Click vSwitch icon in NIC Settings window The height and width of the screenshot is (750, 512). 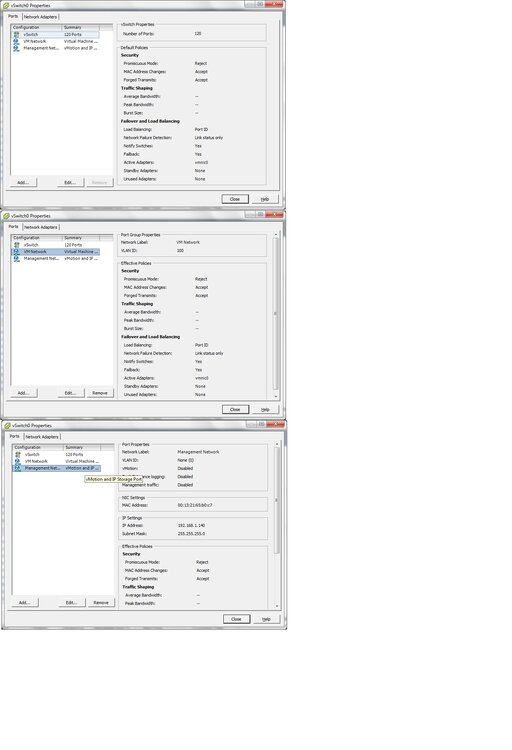tap(18, 454)
